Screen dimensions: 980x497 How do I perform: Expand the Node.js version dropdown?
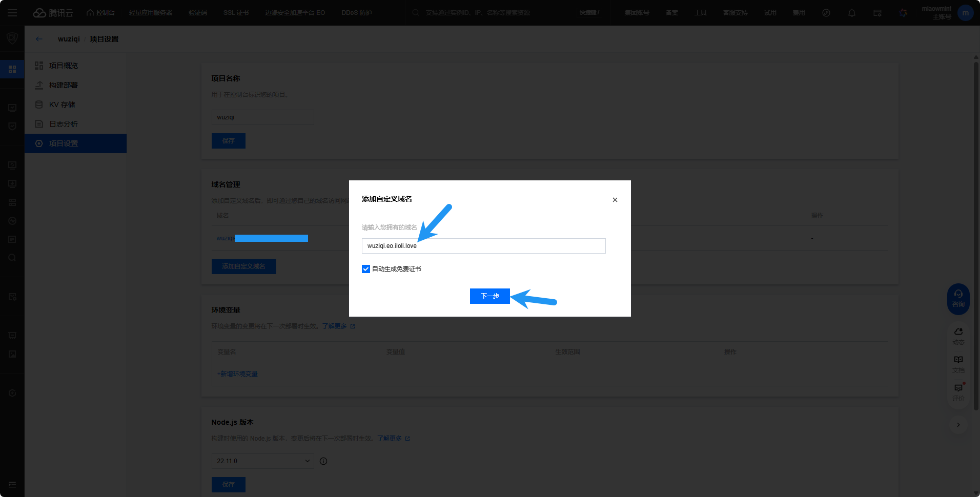(262, 461)
